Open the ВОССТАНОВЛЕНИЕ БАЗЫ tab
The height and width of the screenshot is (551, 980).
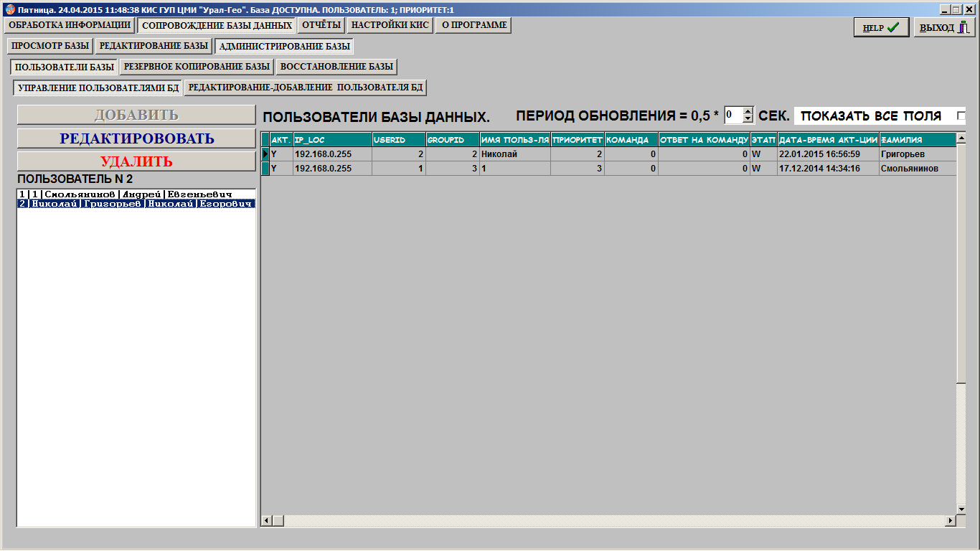coord(336,67)
